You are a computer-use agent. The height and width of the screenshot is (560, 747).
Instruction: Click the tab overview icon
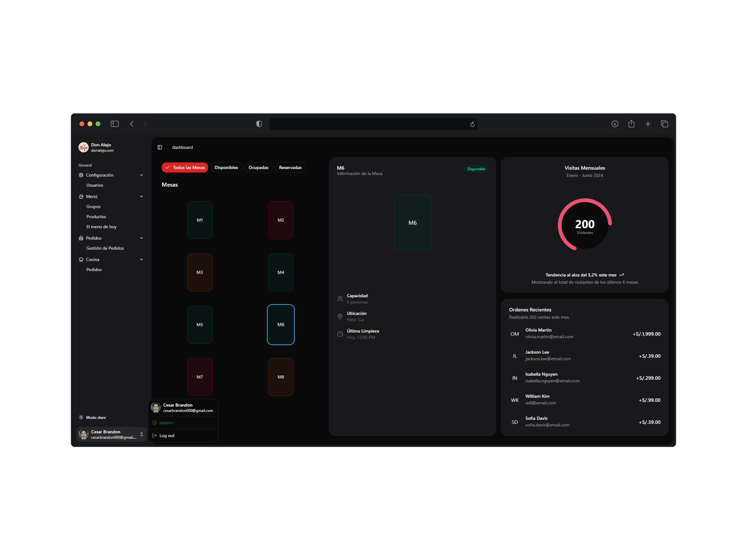[x=664, y=124]
